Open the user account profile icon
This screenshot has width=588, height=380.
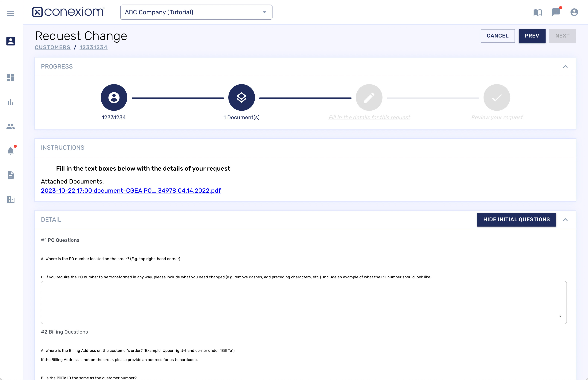tap(574, 12)
